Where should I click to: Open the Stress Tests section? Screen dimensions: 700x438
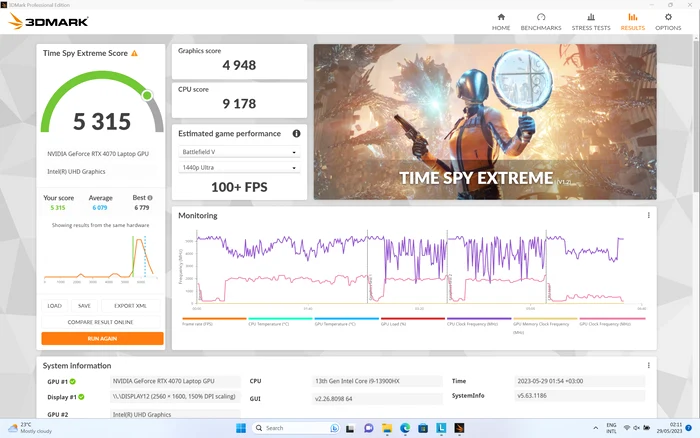591,21
